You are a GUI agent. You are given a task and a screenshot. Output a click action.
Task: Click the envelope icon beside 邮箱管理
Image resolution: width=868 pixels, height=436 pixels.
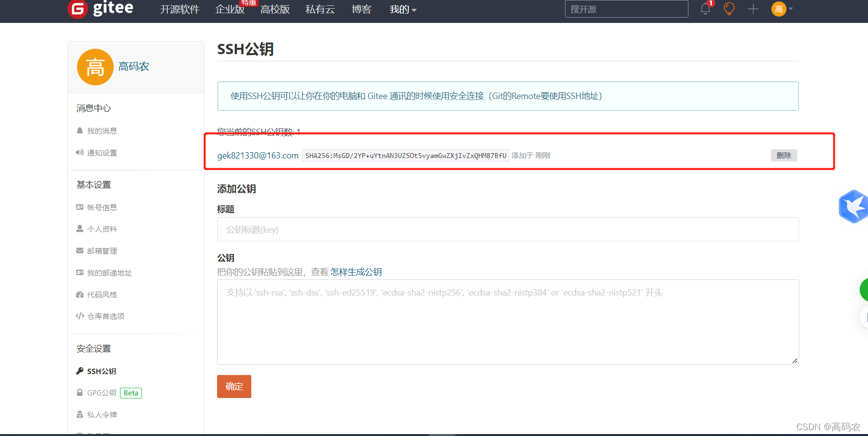click(80, 251)
